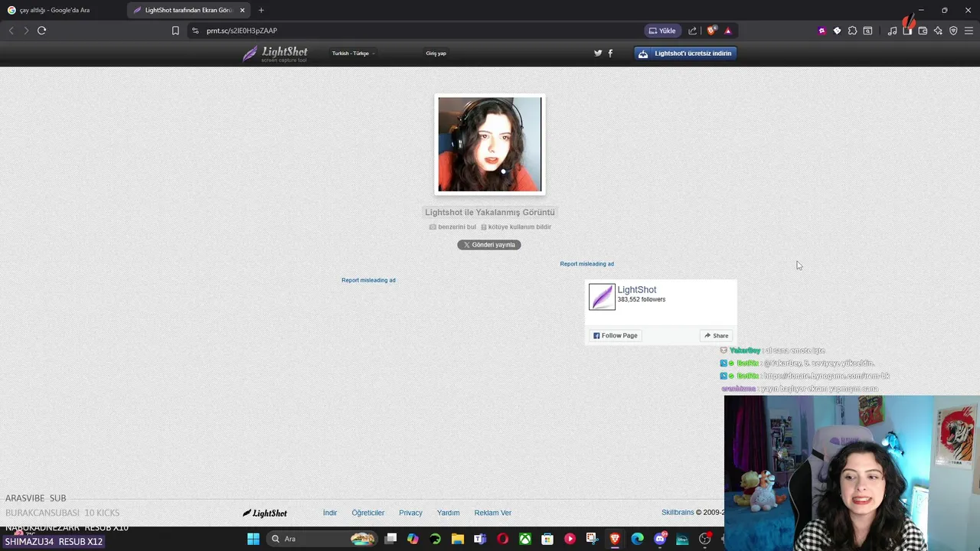Open the Leo AI sparkle icon
Viewport: 980px width, 551px height.
click(x=938, y=31)
